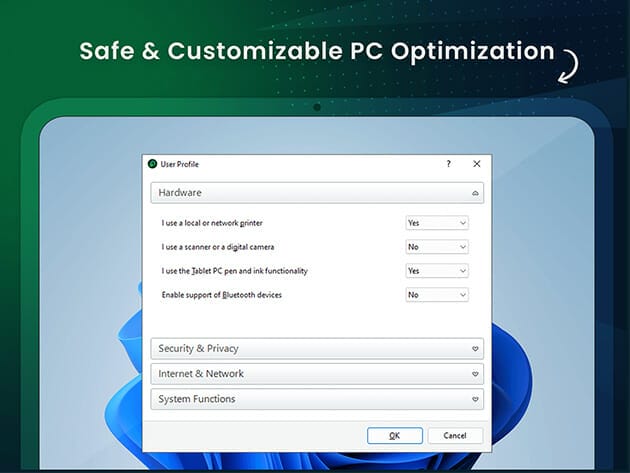Image resolution: width=630 pixels, height=473 pixels.
Task: Click the curved arrow beside the headline
Action: coord(571,62)
